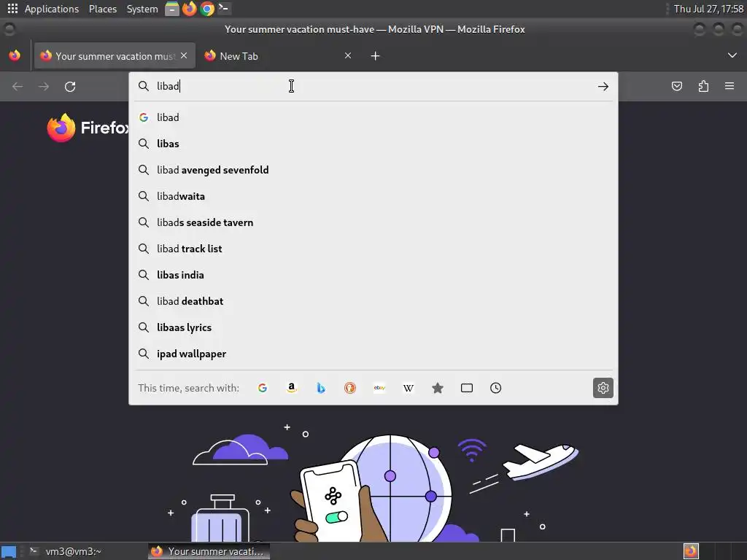Search bookmarks via star icon
The height and width of the screenshot is (560, 747).
tap(438, 388)
